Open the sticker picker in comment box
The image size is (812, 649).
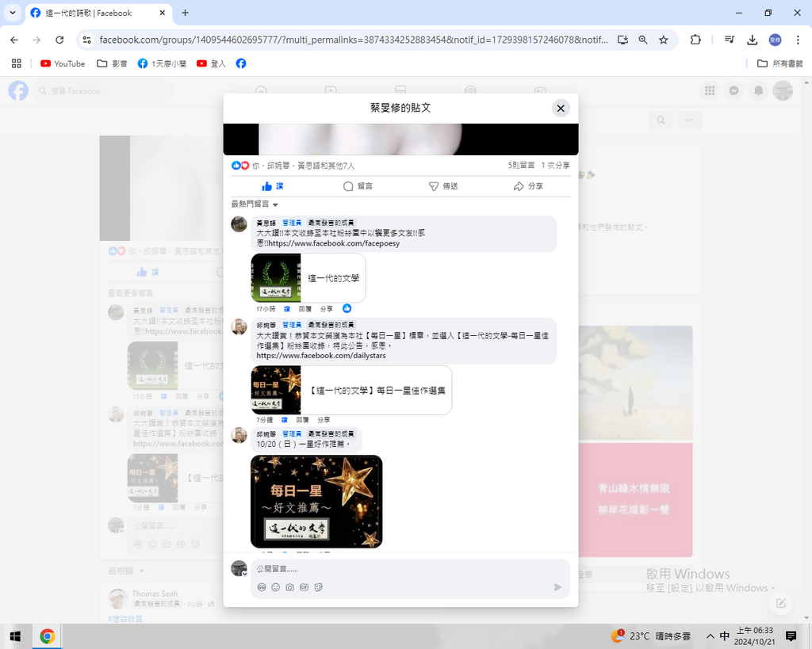coord(318,587)
